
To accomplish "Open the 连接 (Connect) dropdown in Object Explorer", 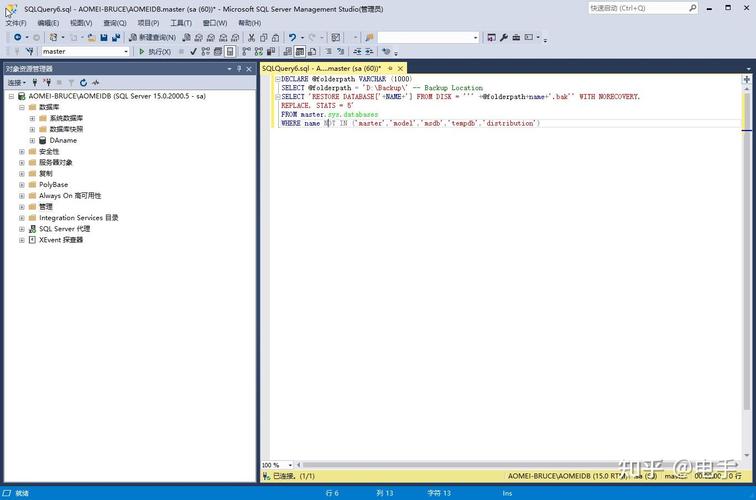I will (16, 83).
